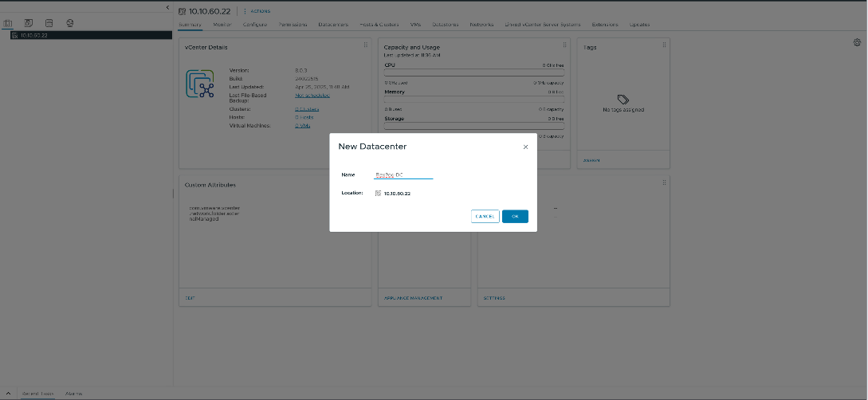Open the Alarms tab
The image size is (868, 400).
tap(73, 394)
